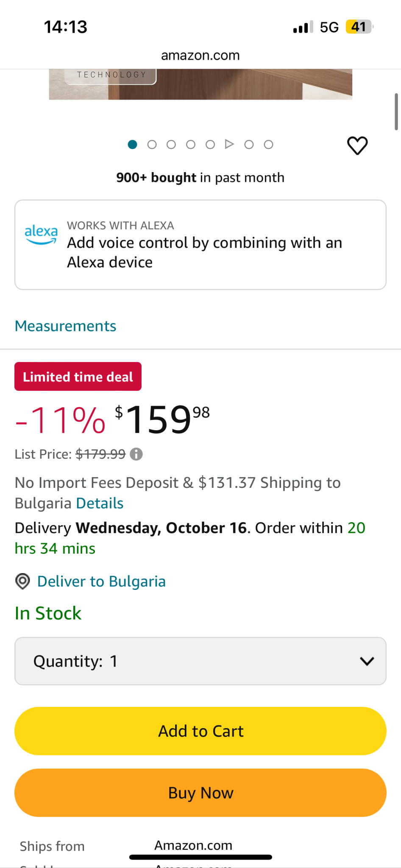Open the Quantity dropdown
Viewport: 401px width, 868px height.
pyautogui.click(x=200, y=661)
